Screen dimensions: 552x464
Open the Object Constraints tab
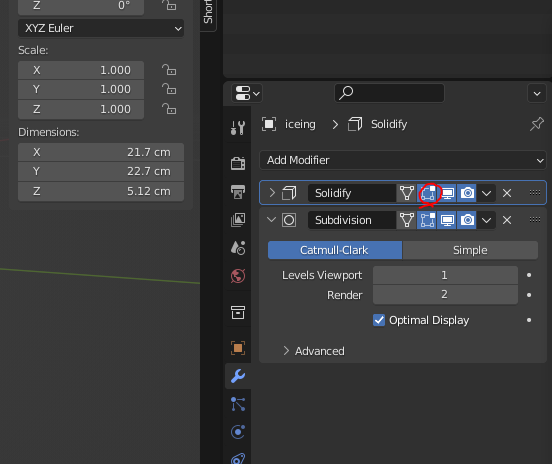pos(238,458)
